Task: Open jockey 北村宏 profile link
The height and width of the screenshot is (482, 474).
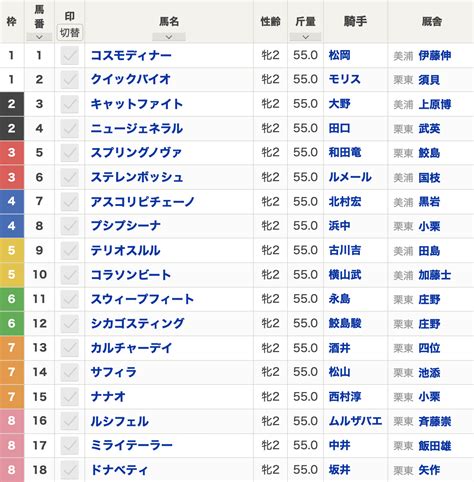Action: pyautogui.click(x=345, y=202)
